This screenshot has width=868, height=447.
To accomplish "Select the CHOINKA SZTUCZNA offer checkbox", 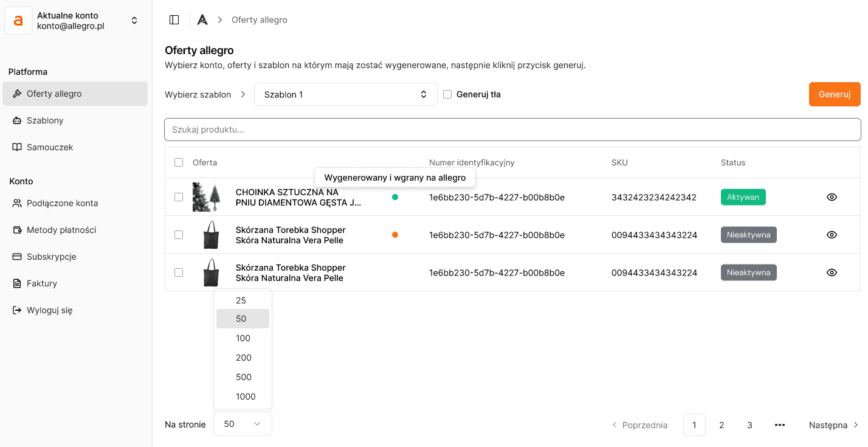I will [179, 197].
